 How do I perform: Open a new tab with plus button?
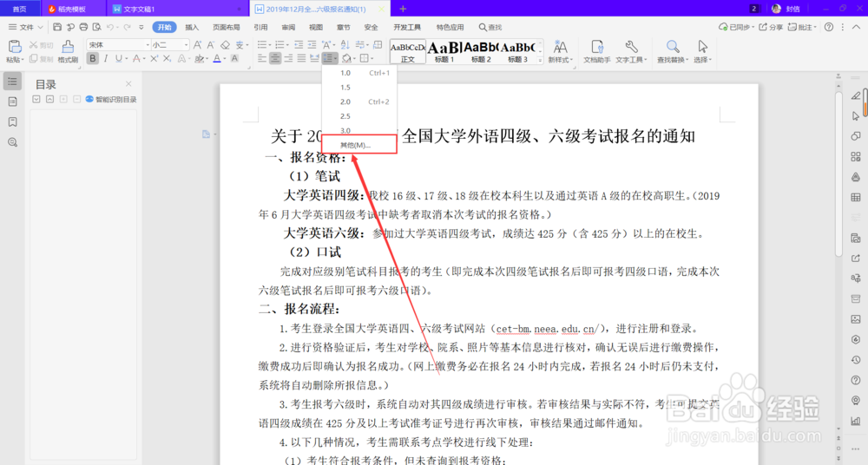(x=403, y=9)
